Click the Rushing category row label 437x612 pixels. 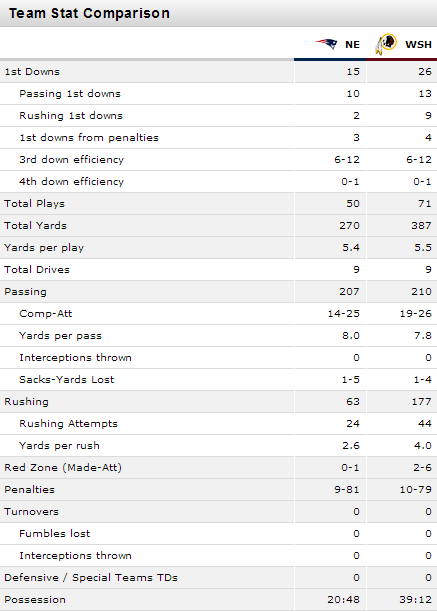point(27,402)
